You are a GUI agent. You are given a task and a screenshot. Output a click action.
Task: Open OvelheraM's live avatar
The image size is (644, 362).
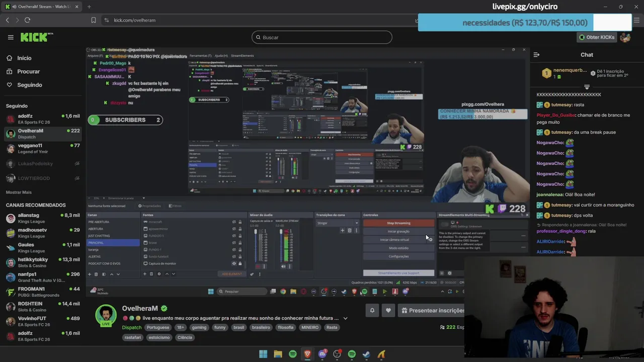pos(106,315)
